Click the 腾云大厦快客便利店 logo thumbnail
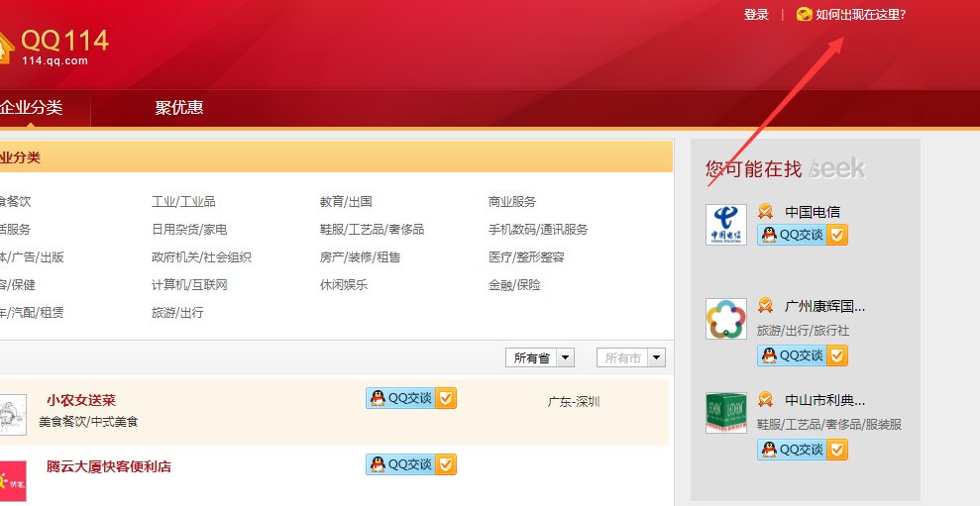Screen dimensions: 980x506 [13, 481]
